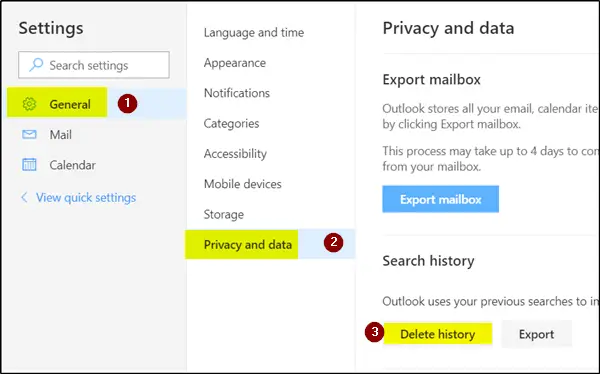600x374 pixels.
Task: Return via View quick settings link
Action: point(86,198)
